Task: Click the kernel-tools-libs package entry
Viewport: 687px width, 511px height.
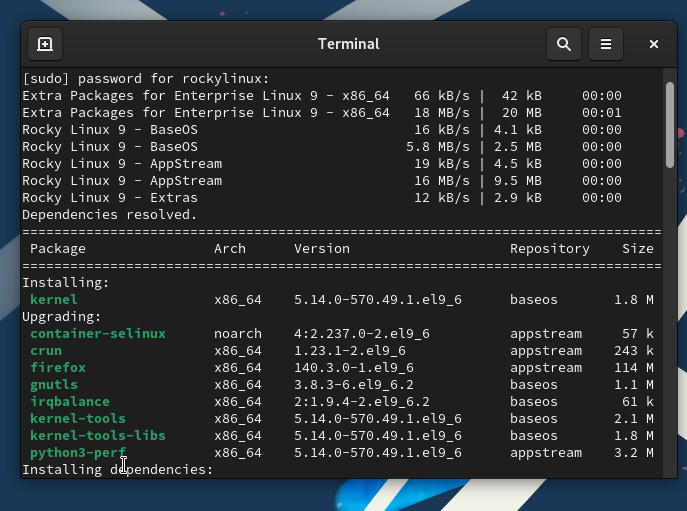Action: tap(98, 436)
